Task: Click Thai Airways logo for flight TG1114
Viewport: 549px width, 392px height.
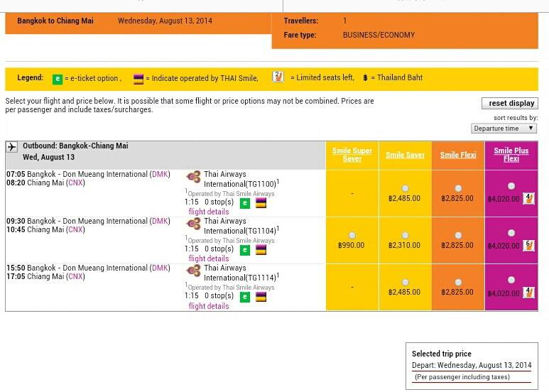Action: pos(193,272)
